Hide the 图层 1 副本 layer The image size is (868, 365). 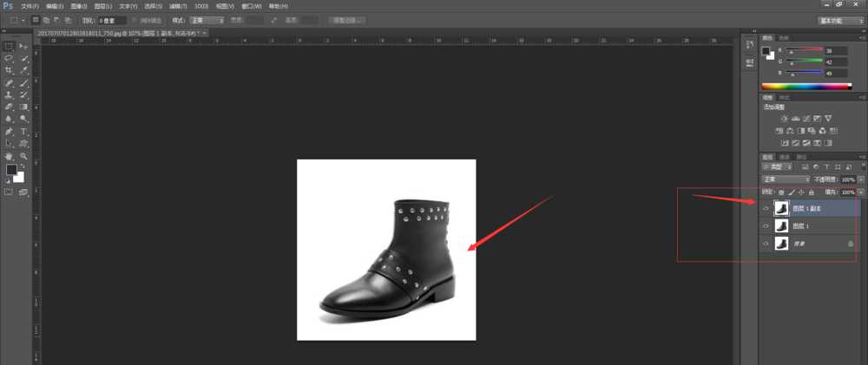[x=766, y=208]
